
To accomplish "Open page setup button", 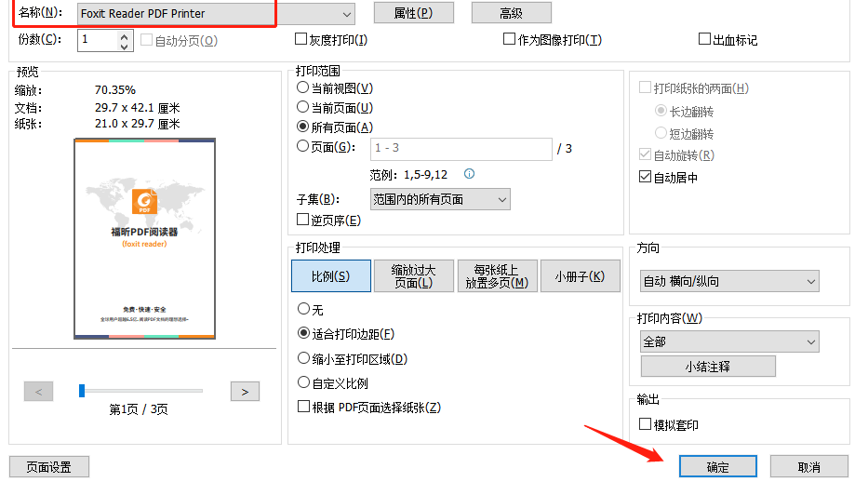I will (47, 467).
